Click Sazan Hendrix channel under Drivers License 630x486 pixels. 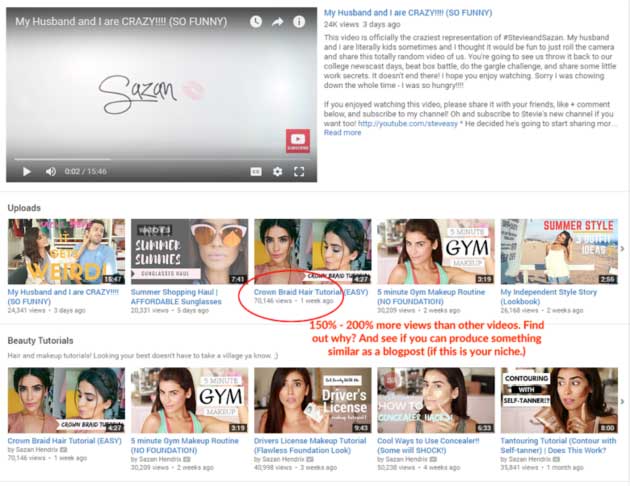[282, 459]
